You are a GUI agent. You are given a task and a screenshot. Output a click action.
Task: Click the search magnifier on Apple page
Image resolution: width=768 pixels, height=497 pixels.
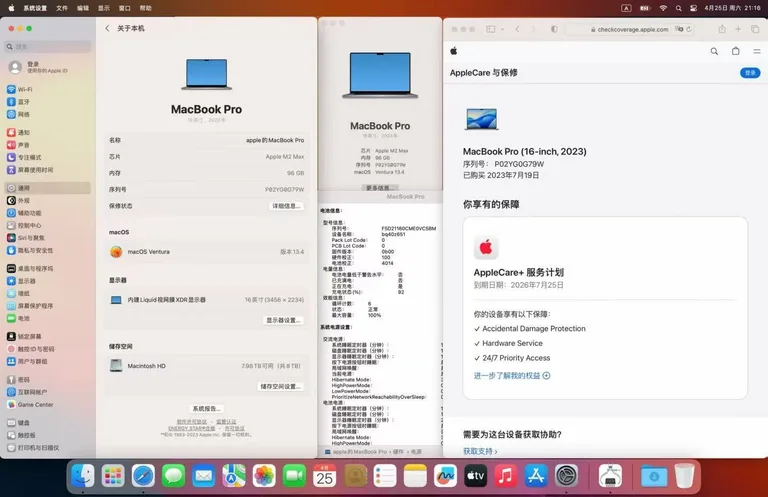714,51
